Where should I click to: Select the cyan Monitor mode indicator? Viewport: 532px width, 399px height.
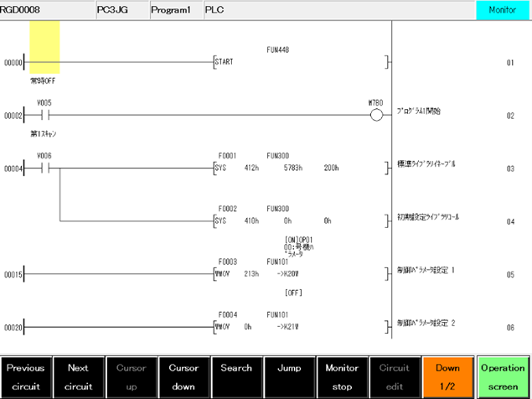pos(503,10)
